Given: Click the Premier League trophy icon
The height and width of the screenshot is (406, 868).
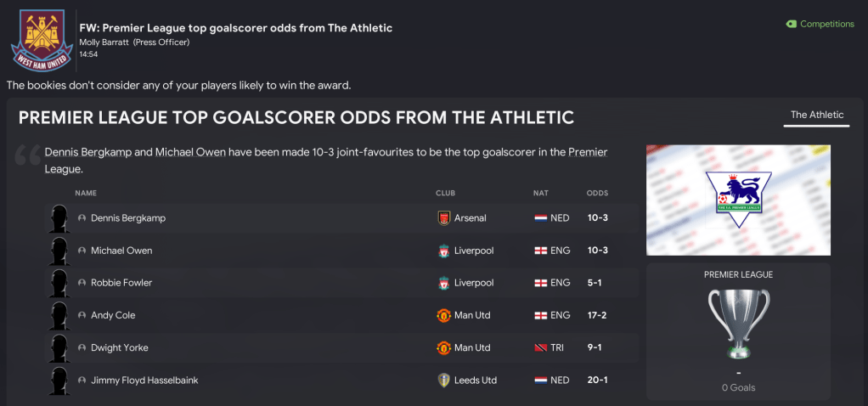Looking at the screenshot, I should click(737, 324).
